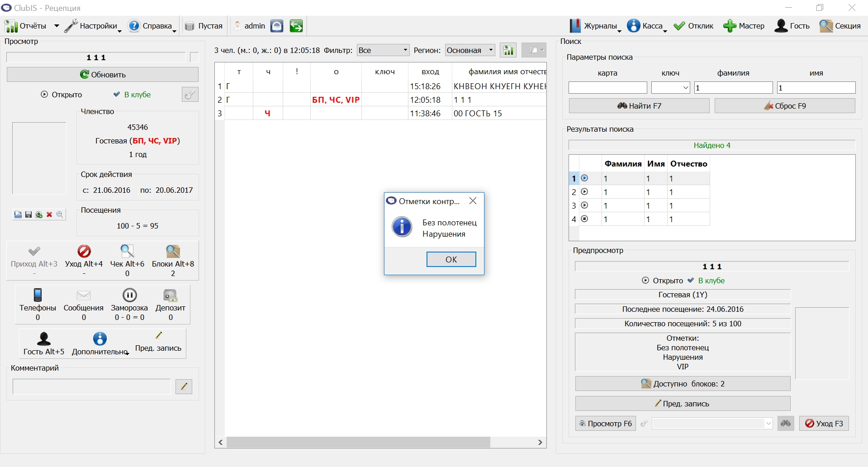Open the Журналы dropdown menu
Image resolution: width=868 pixels, height=467 pixels.
[x=595, y=26]
